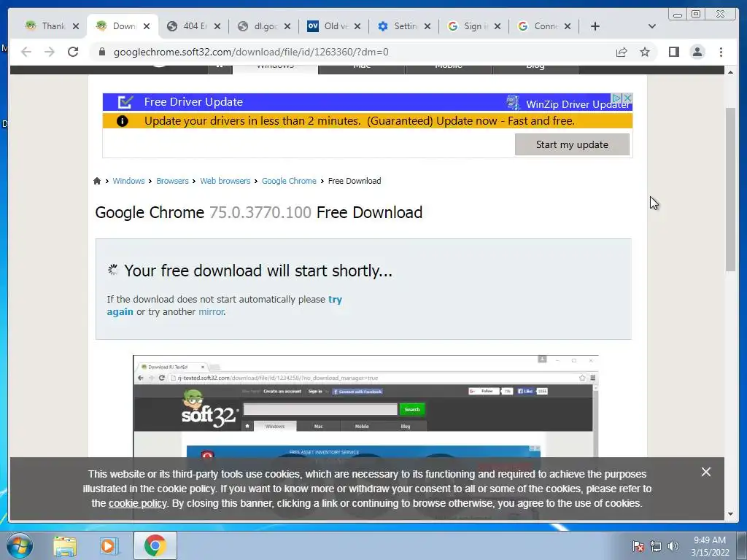
Task: Go forward to next page
Action: (50, 52)
